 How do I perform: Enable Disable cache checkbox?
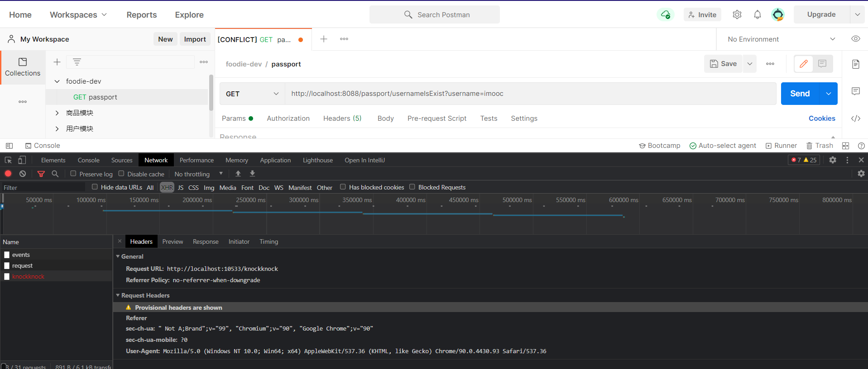(x=121, y=174)
